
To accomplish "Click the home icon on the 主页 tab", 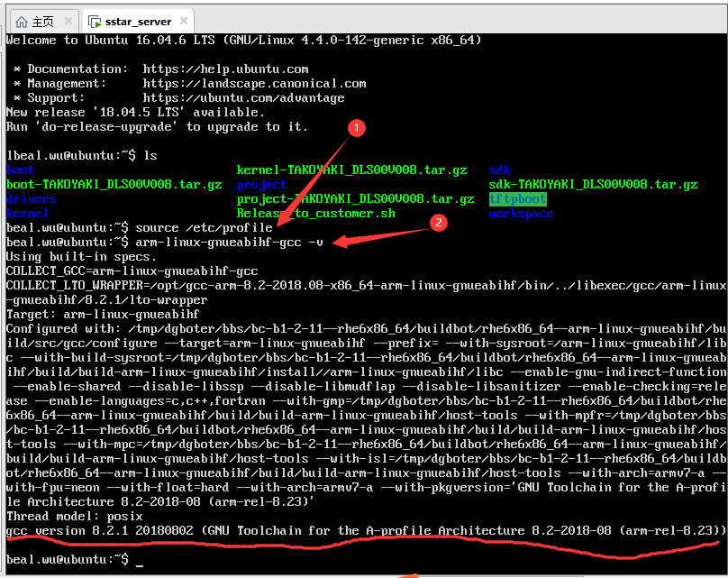I will pyautogui.click(x=22, y=22).
